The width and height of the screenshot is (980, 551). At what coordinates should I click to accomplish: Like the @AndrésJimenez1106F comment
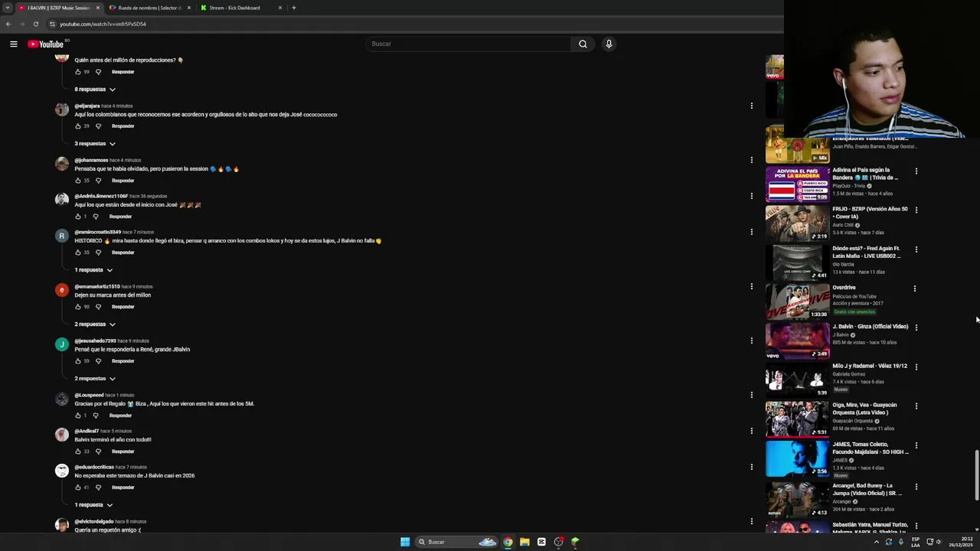point(77,217)
